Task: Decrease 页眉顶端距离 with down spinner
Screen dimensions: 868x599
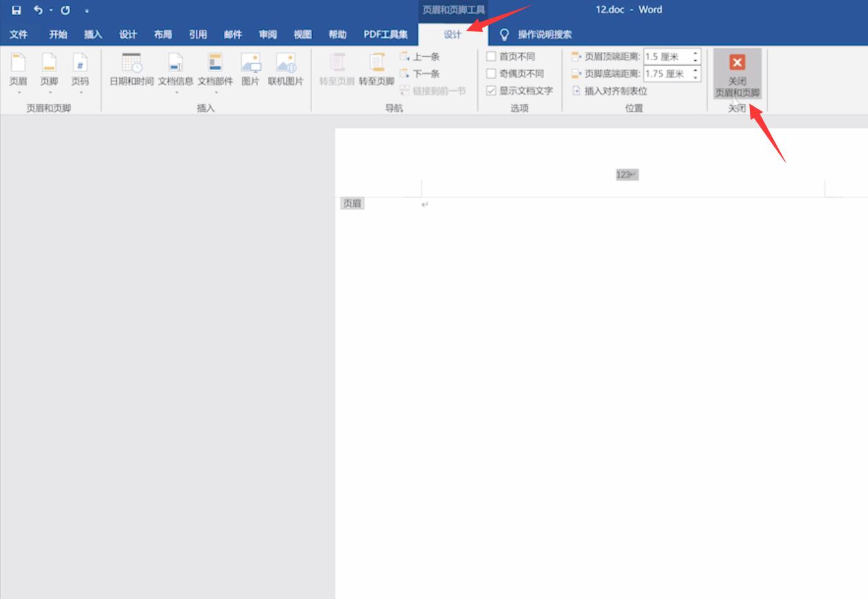Action: coord(696,60)
